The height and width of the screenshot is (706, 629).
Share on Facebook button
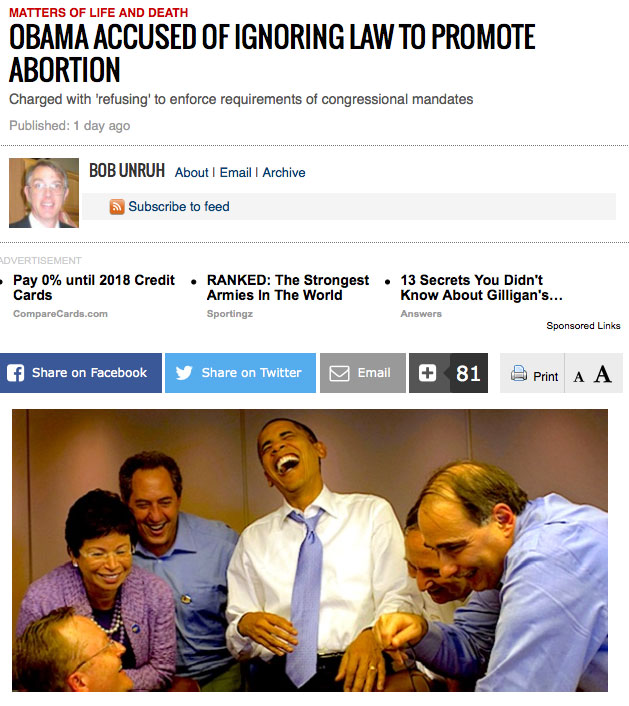tap(81, 373)
